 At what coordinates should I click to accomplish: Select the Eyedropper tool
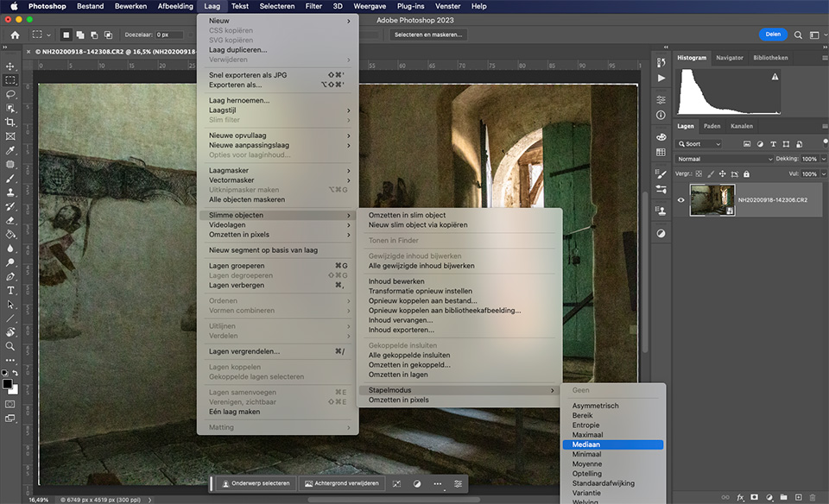pos(10,150)
